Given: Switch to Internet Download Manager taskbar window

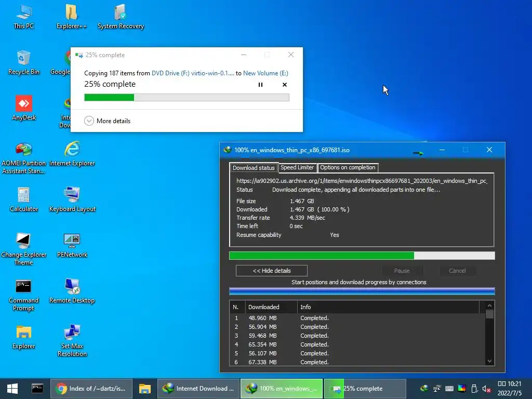Looking at the screenshot, I should click(x=199, y=389).
